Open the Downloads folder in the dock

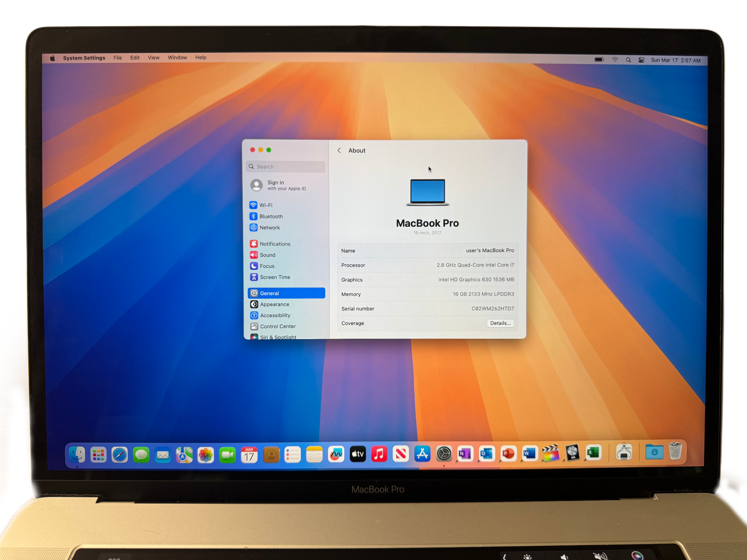(654, 452)
